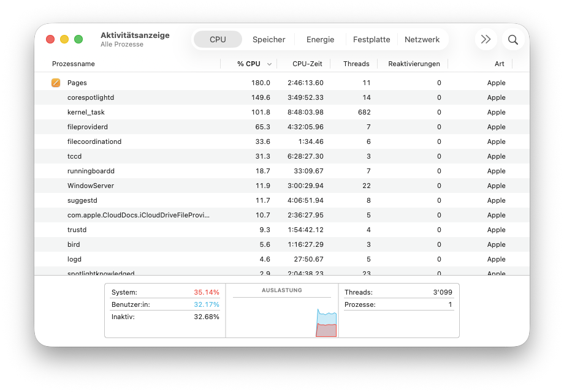The image size is (564, 392).
Task: Toggle sort order arrow on % CPU
Action: pyautogui.click(x=269, y=64)
